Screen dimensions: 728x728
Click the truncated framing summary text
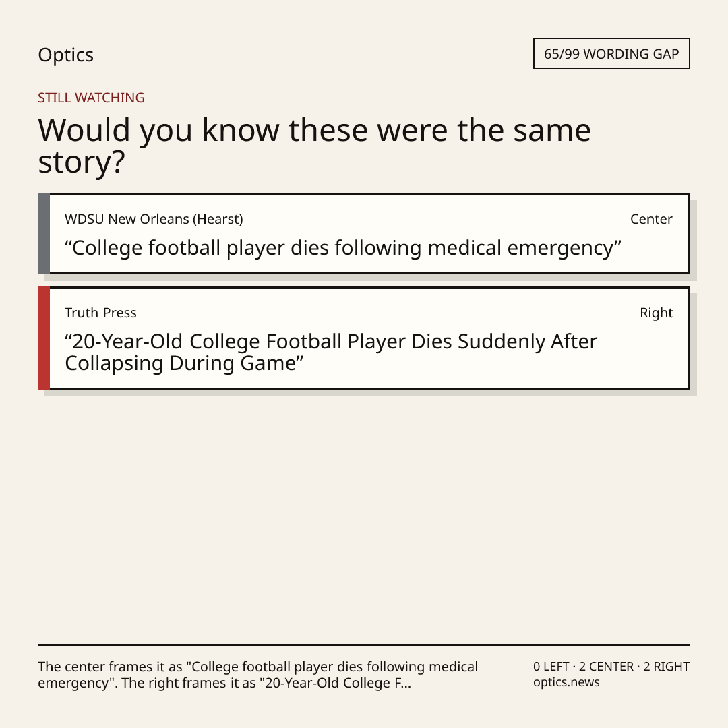pyautogui.click(x=257, y=675)
